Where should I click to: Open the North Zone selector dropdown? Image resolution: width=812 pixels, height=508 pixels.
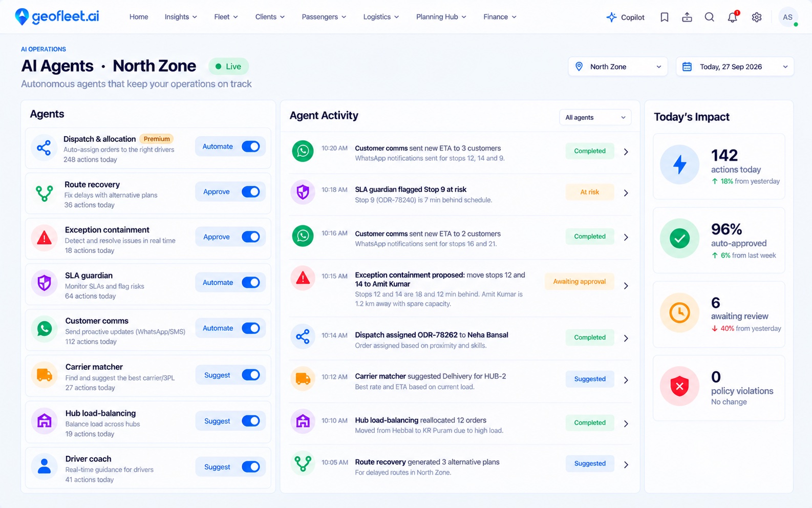pyautogui.click(x=618, y=67)
